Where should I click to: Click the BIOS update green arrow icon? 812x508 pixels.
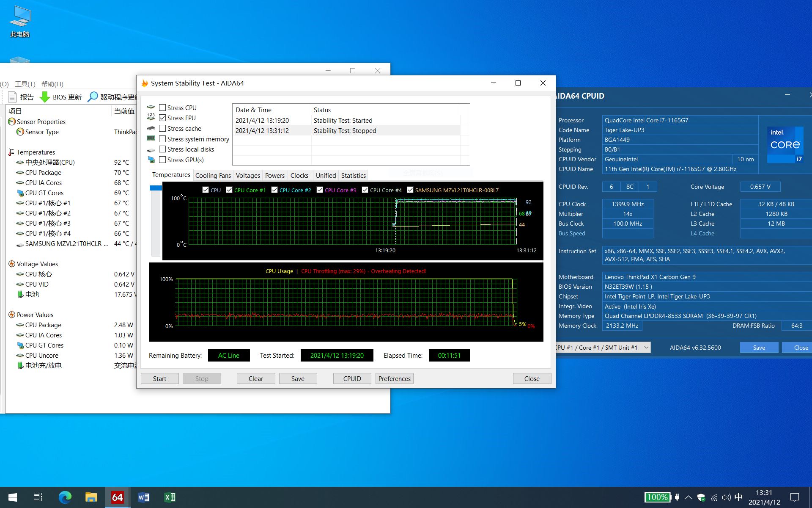(44, 97)
